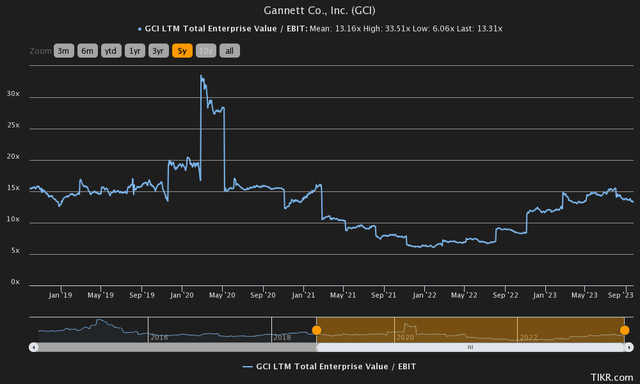Click the disabled 10y zoom button

(206, 51)
